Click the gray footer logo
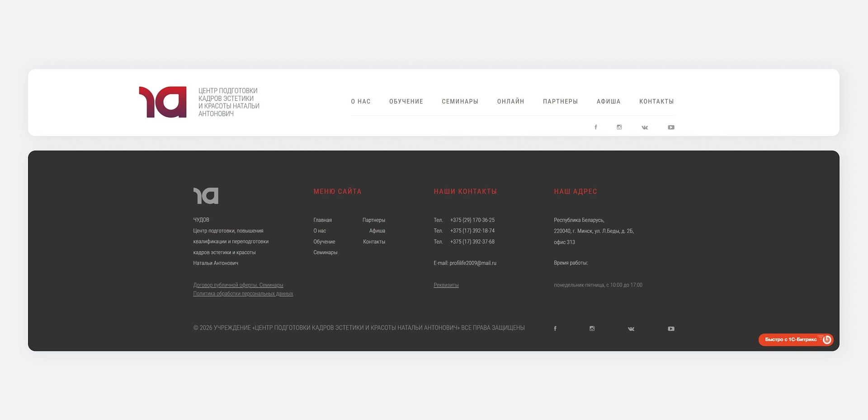 pyautogui.click(x=206, y=196)
